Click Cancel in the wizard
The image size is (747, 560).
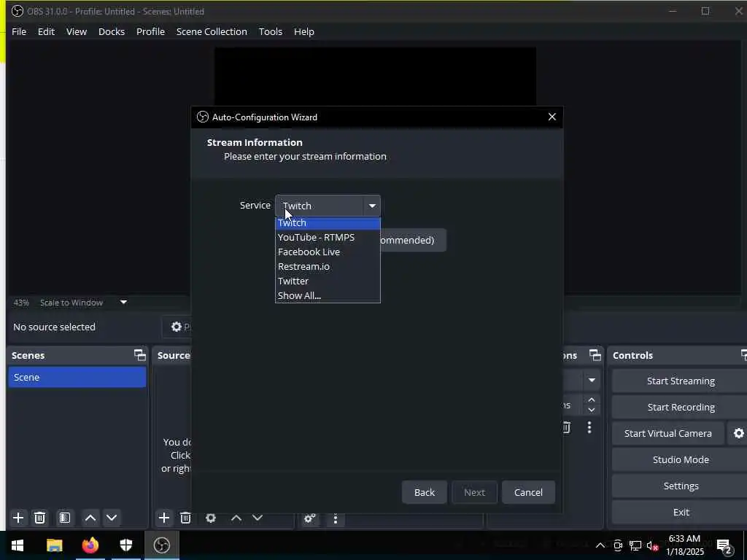528,492
